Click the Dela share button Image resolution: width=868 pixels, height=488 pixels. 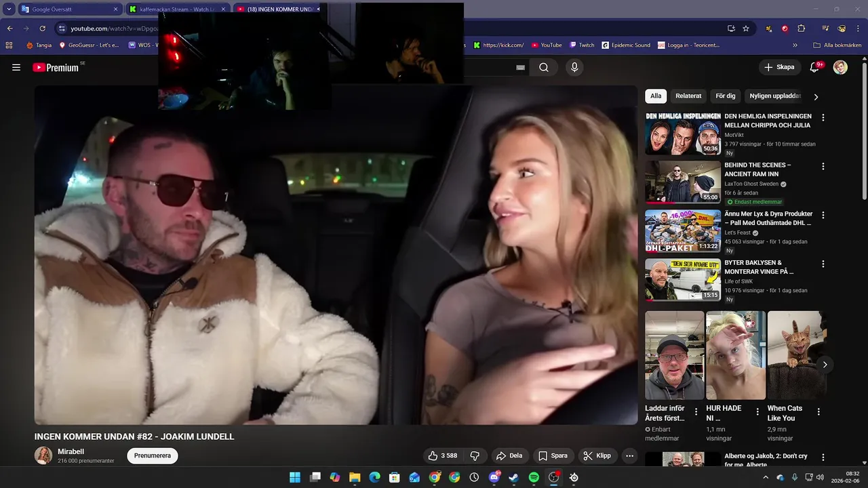509,455
